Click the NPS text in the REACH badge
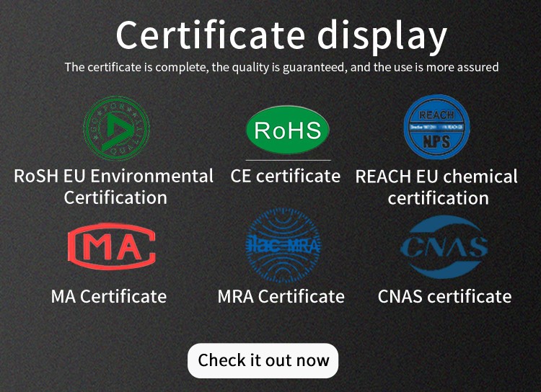The height and width of the screenshot is (392, 541). pos(436,141)
